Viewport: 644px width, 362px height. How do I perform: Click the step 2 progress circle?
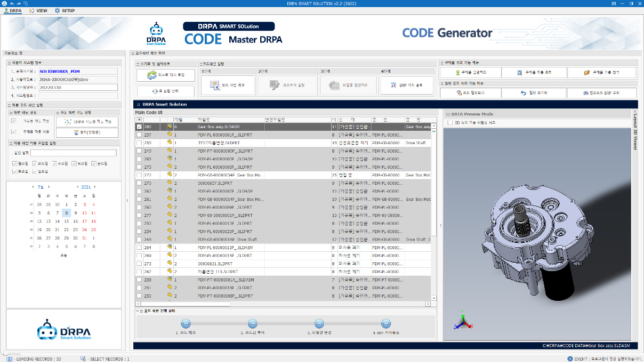click(x=252, y=323)
